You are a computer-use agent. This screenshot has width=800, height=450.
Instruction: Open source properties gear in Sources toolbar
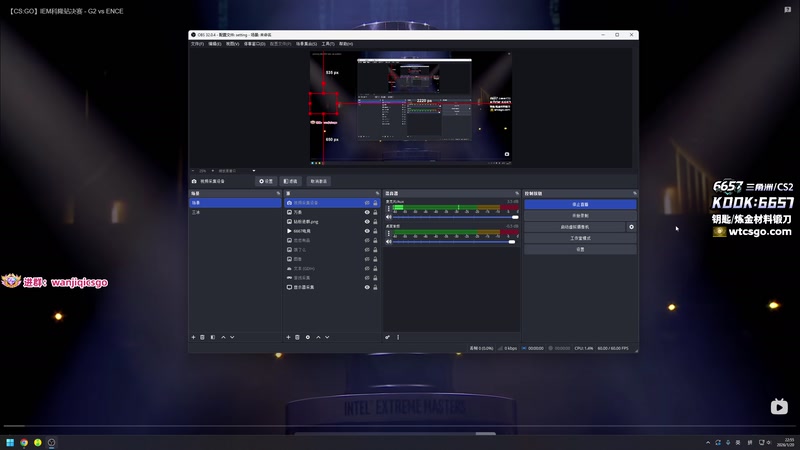[308, 337]
